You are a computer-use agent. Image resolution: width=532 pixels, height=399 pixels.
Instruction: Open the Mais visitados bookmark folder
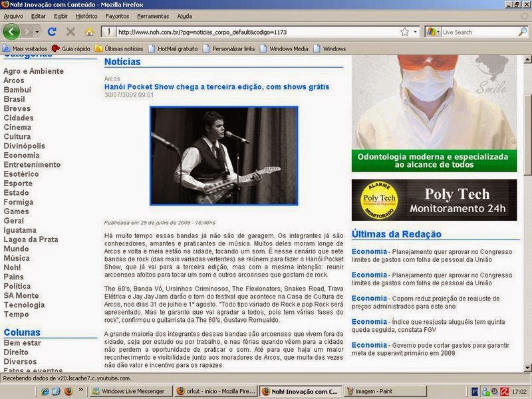click(x=25, y=49)
